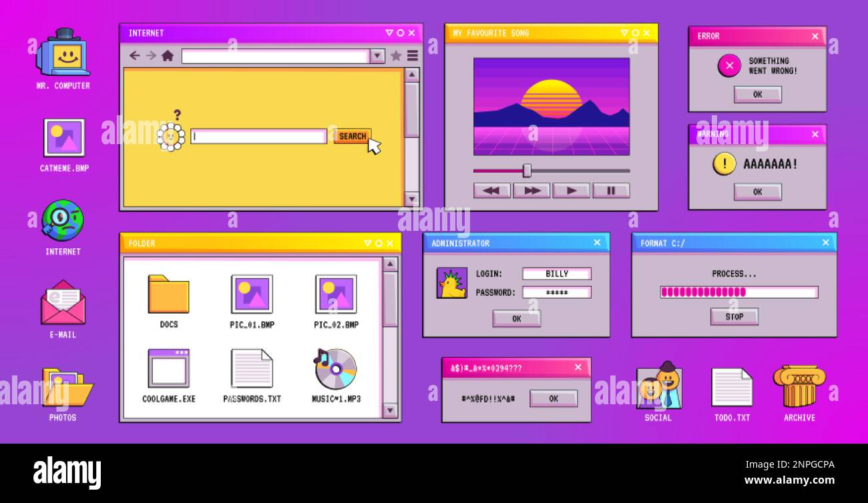Open the Social desktop icon
This screenshot has height=503, width=868.
pyautogui.click(x=659, y=385)
